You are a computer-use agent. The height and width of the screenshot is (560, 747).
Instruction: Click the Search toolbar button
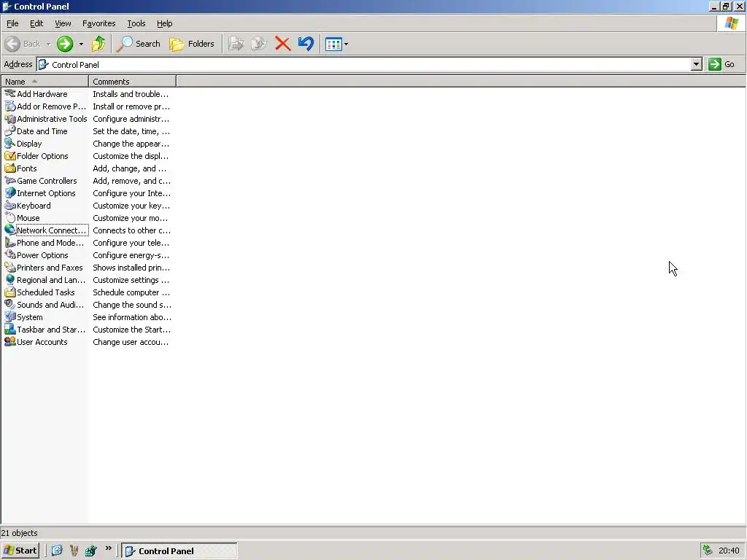[139, 44]
